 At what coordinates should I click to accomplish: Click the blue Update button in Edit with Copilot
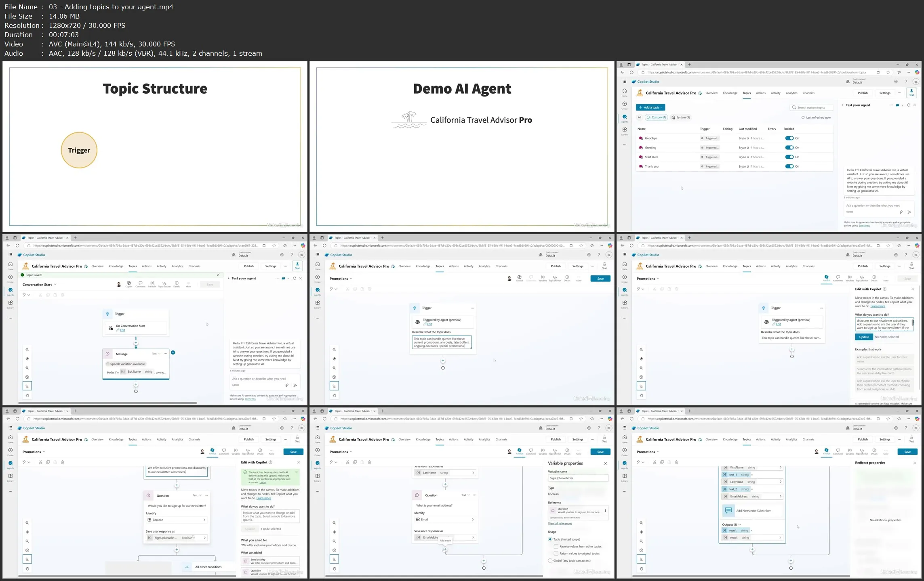(864, 337)
